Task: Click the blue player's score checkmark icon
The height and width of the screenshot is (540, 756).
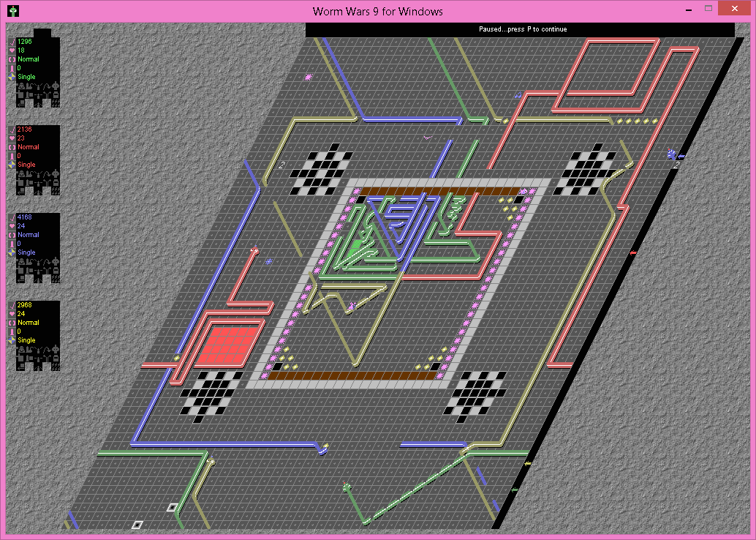Action: (12, 217)
